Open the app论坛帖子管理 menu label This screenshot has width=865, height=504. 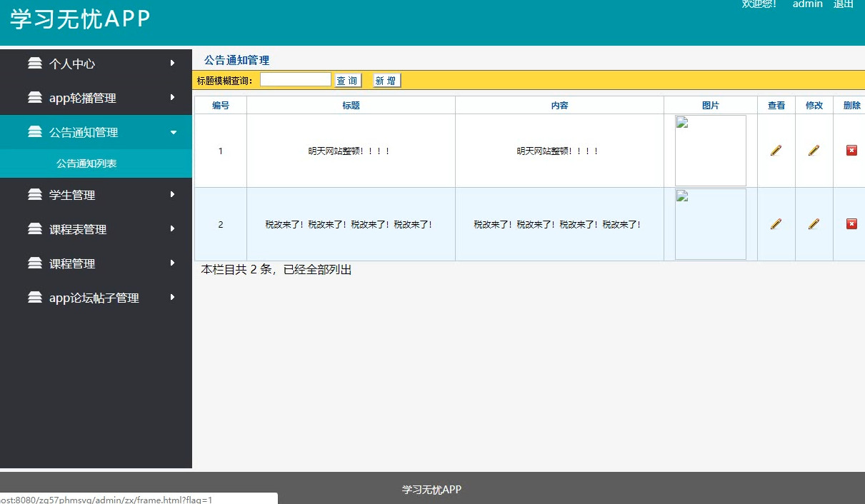tap(94, 298)
